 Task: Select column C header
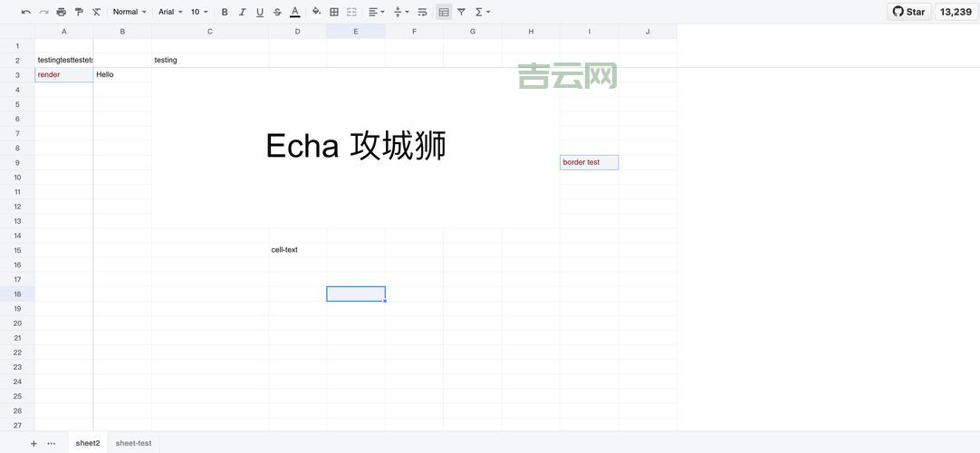pos(210,31)
